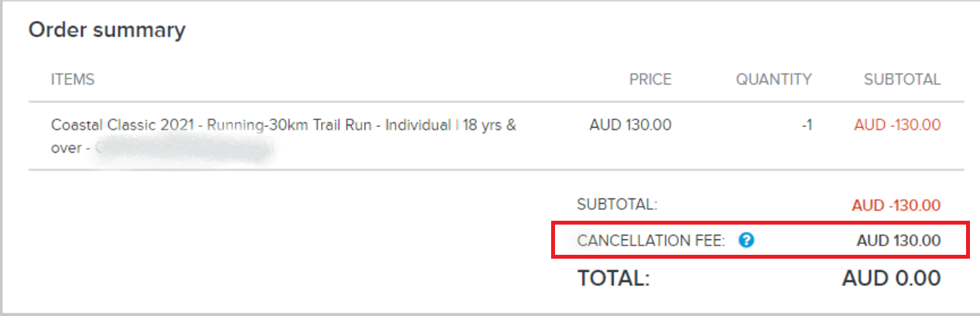Click the word 'Individual' in item row
Viewport: 980px width, 316px height.
point(418,125)
